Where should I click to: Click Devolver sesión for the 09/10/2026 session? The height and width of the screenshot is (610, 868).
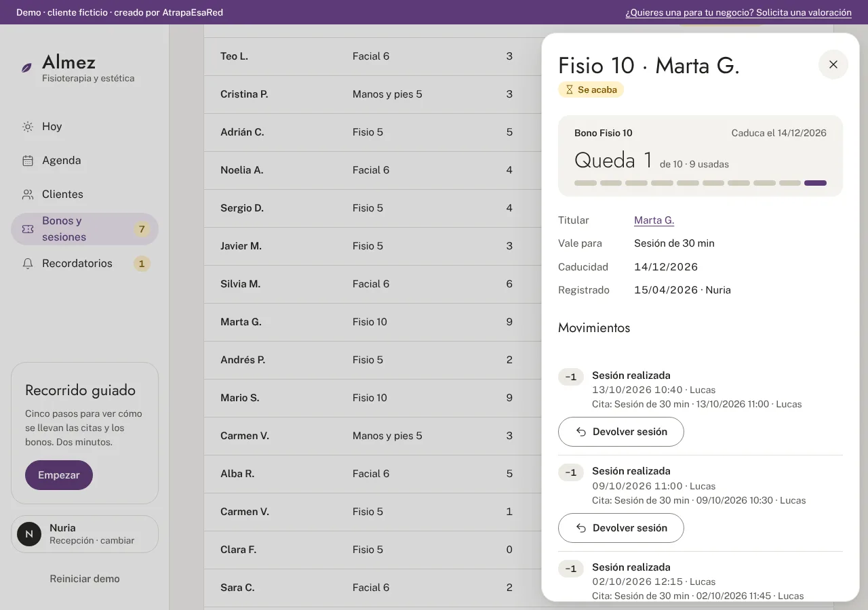pyautogui.click(x=621, y=528)
